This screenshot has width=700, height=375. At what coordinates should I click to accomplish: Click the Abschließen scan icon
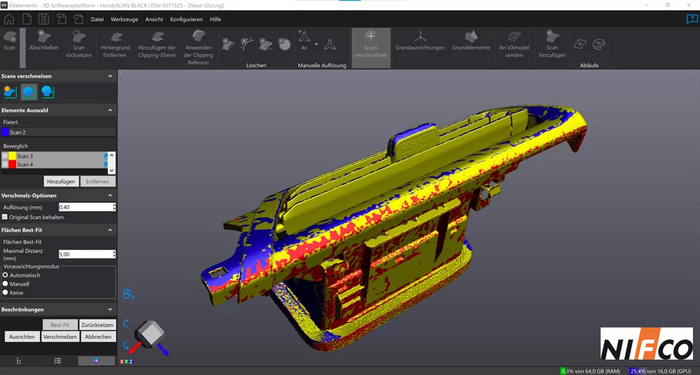[x=44, y=37]
